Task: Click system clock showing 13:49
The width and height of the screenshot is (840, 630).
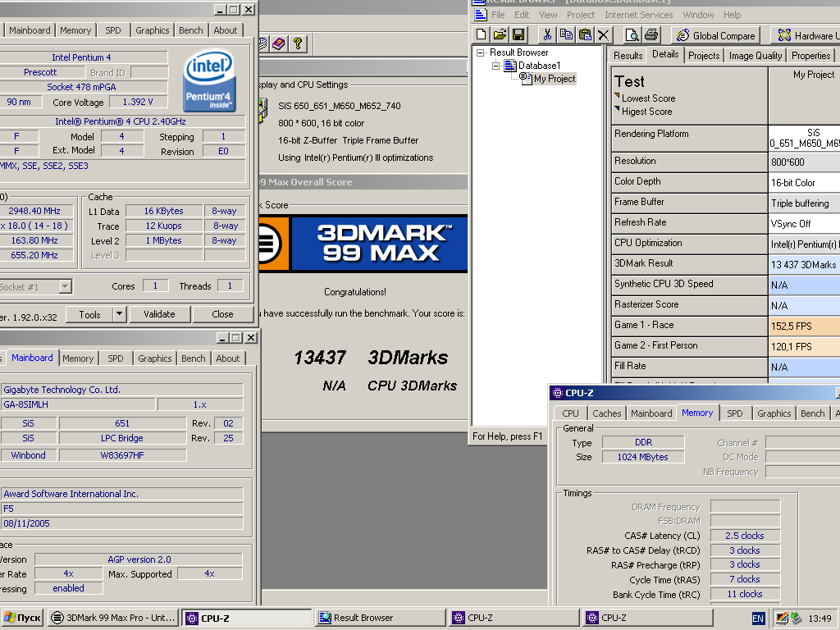Action: 819,619
